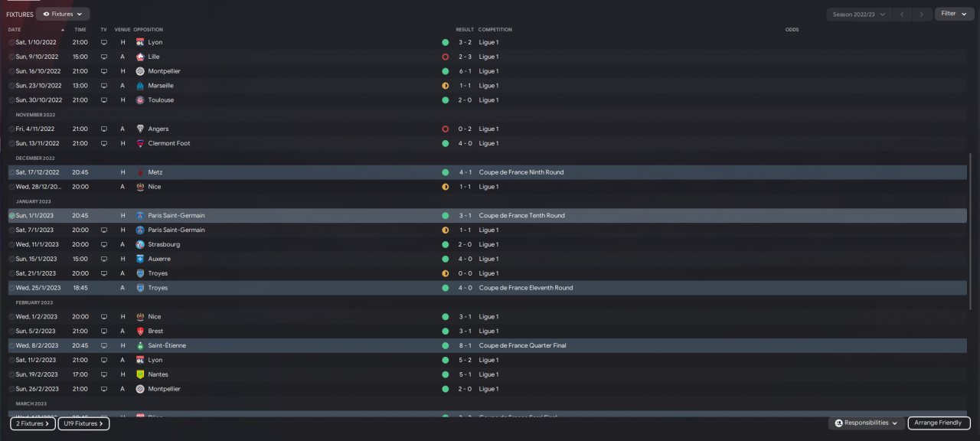Image resolution: width=980 pixels, height=441 pixels.
Task: Toggle the row selector for Fri 4/11/2022
Action: [11, 129]
